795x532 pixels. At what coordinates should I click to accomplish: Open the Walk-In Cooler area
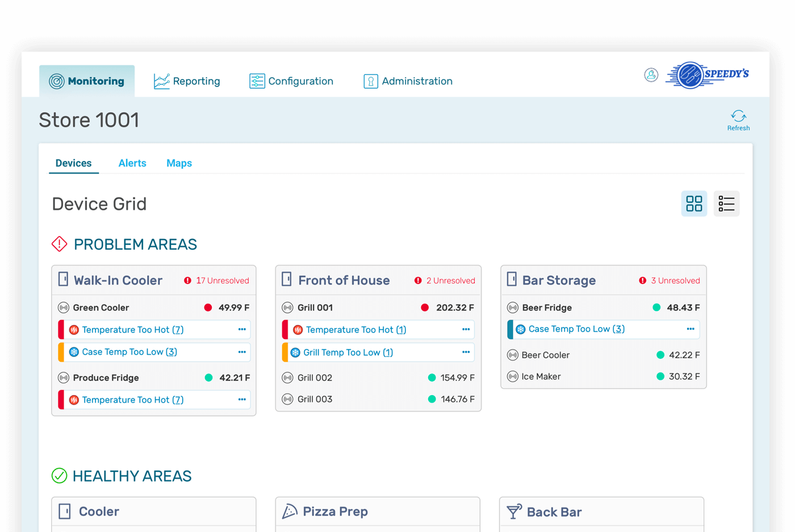[x=118, y=280]
